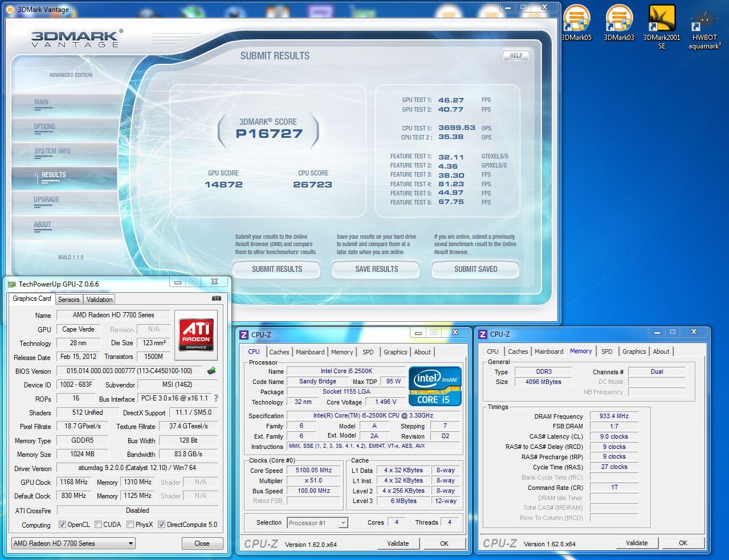The width and height of the screenshot is (729, 560).
Task: Click the Multiplier x 51.0 field
Action: coord(314,480)
